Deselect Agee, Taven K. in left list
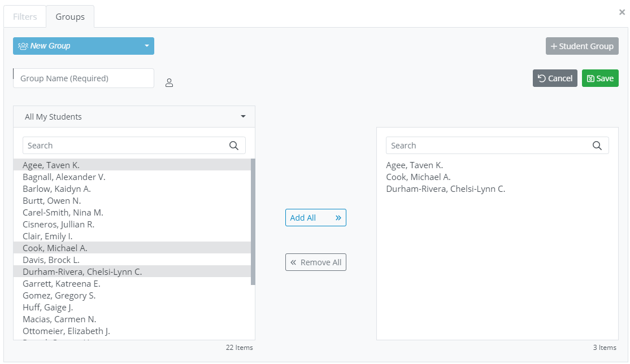The height and width of the screenshot is (364, 630). 51,165
